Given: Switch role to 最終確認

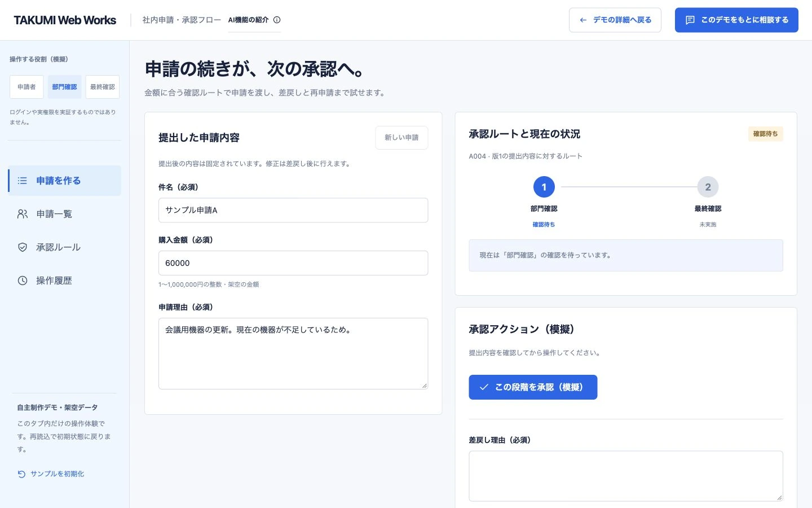Looking at the screenshot, I should tap(103, 87).
